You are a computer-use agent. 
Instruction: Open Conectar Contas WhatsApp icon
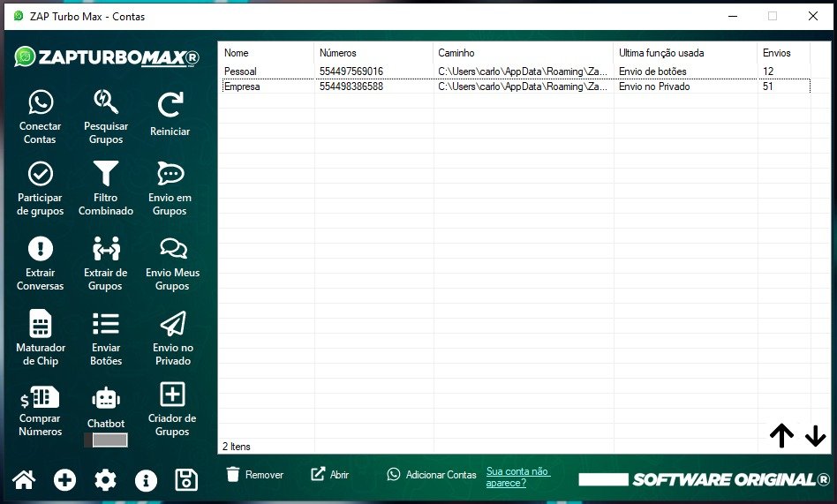[x=40, y=103]
